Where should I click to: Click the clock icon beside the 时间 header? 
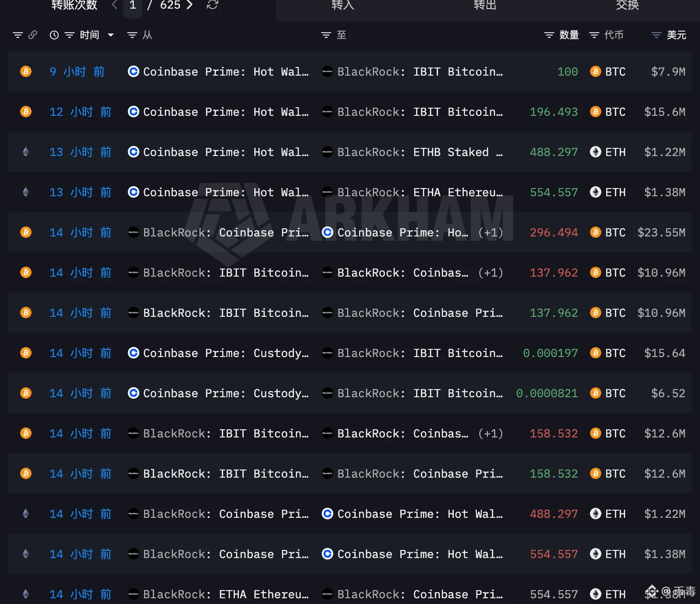54,35
